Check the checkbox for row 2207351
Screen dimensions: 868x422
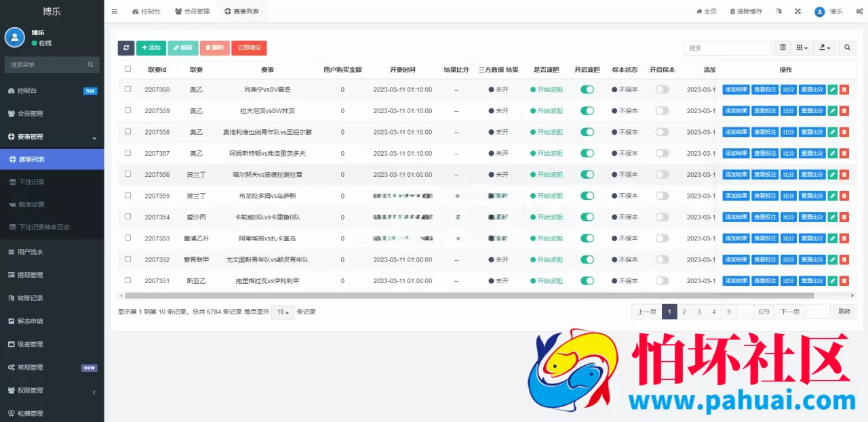pos(127,280)
